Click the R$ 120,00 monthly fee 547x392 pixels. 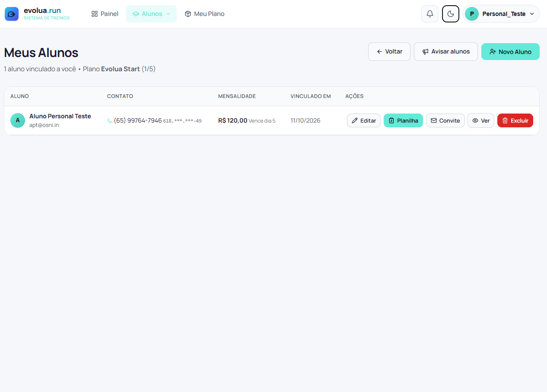tap(233, 120)
